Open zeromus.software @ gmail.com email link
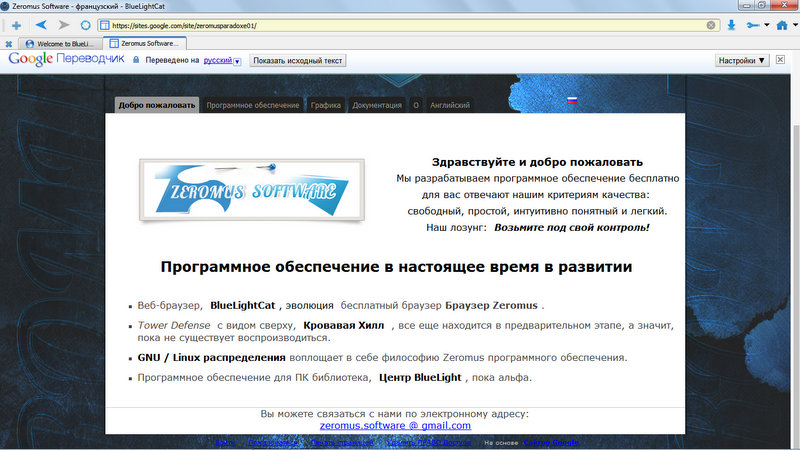The width and height of the screenshot is (800, 450). pyautogui.click(x=395, y=426)
